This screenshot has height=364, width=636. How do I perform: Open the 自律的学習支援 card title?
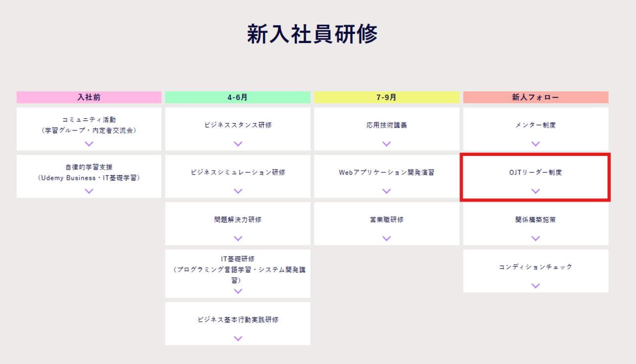[89, 172]
